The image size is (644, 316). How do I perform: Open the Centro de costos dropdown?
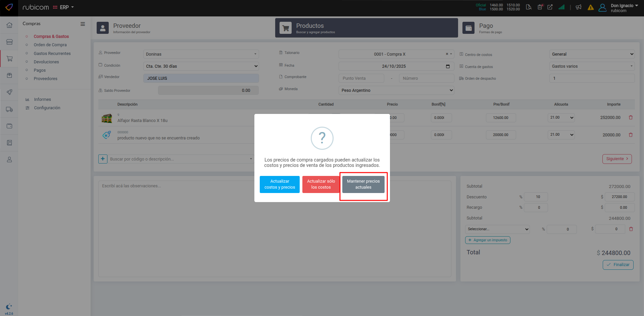tap(592, 54)
